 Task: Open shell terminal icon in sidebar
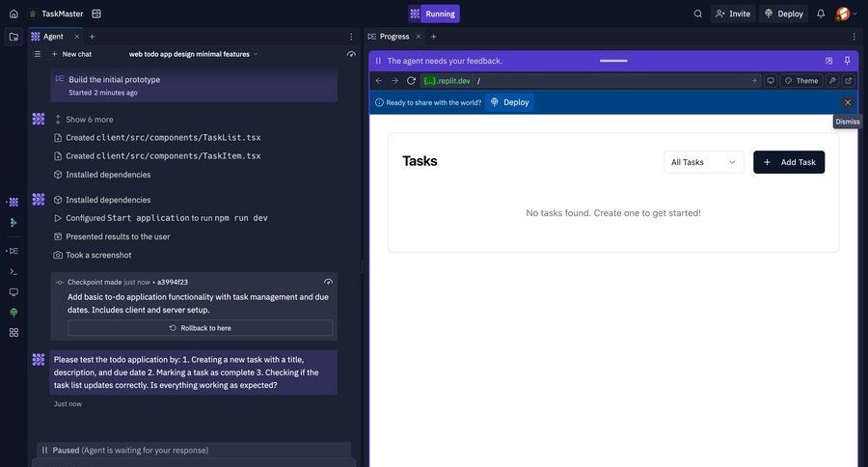pyautogui.click(x=14, y=271)
